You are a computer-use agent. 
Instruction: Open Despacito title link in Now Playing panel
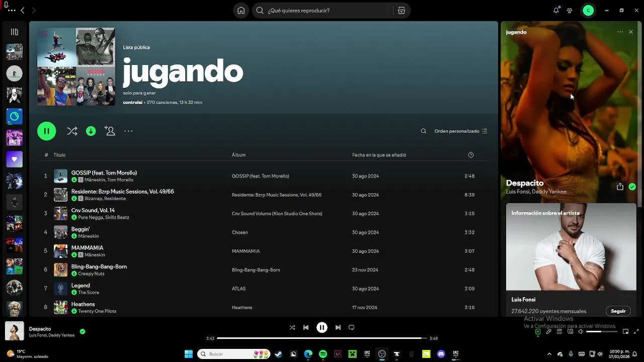pyautogui.click(x=525, y=183)
